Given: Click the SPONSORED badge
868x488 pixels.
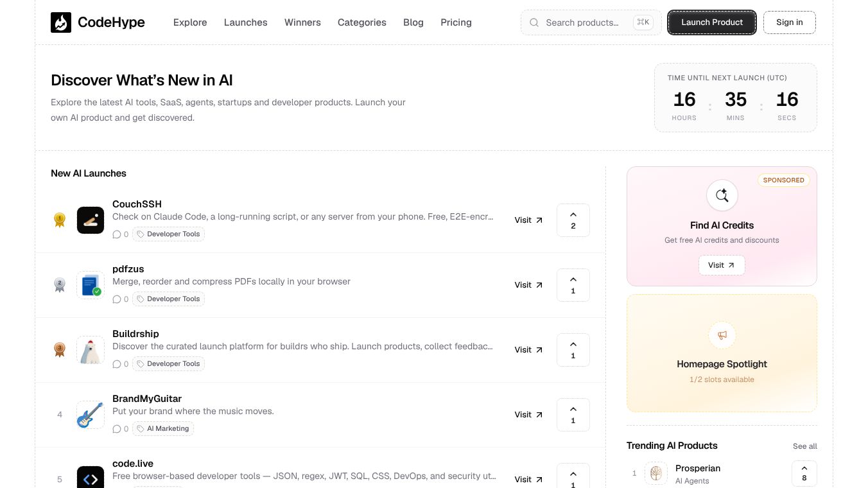Looking at the screenshot, I should (784, 180).
